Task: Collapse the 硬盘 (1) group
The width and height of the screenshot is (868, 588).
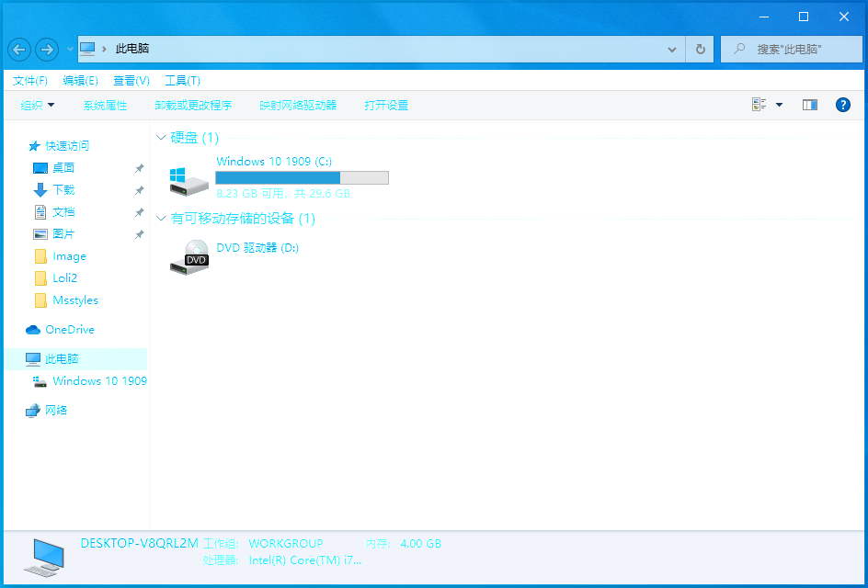Action: coord(161,138)
